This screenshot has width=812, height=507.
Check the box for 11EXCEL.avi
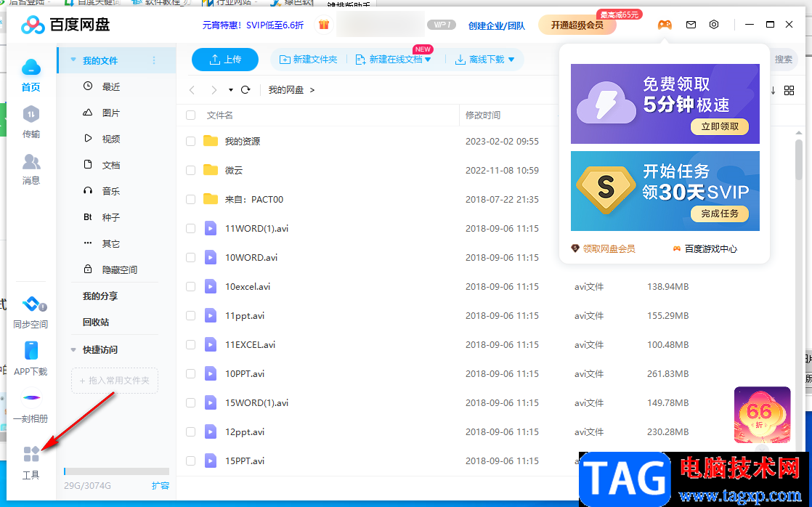[x=190, y=344]
